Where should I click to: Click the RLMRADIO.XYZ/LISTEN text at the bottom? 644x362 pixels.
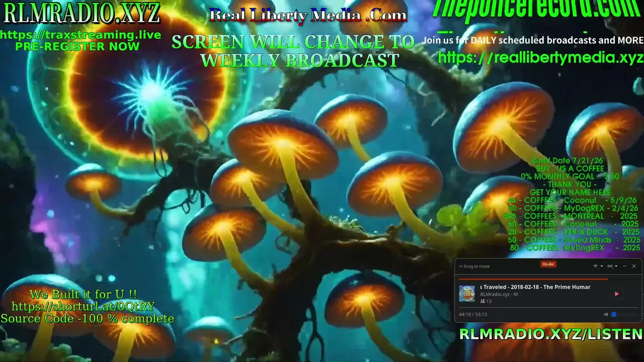pyautogui.click(x=551, y=334)
